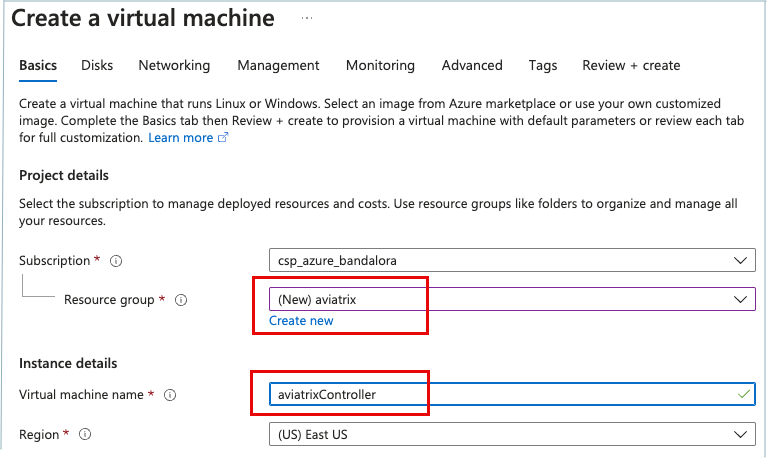Viewport: 767px width, 460px height.
Task: Switch to the Advanced tab
Action: click(472, 66)
